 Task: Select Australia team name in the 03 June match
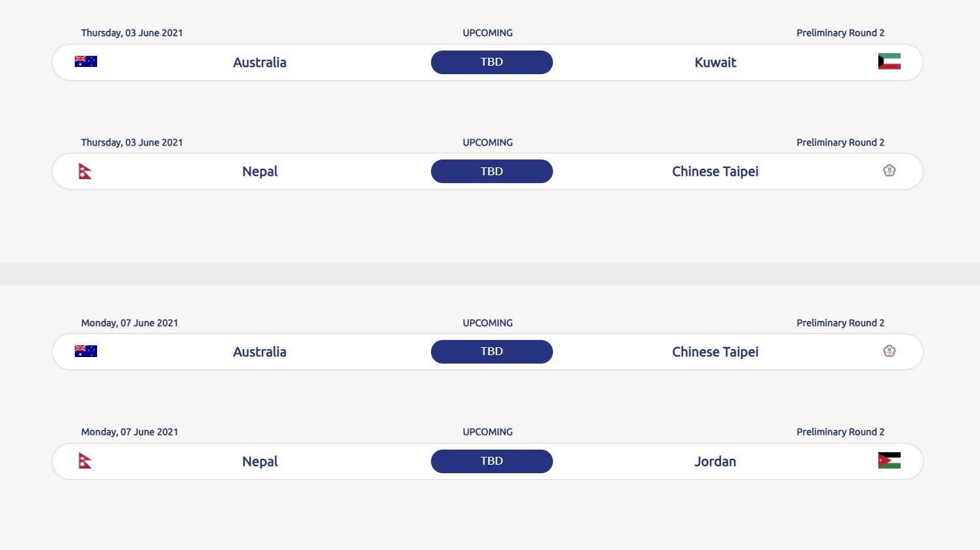pyautogui.click(x=260, y=62)
